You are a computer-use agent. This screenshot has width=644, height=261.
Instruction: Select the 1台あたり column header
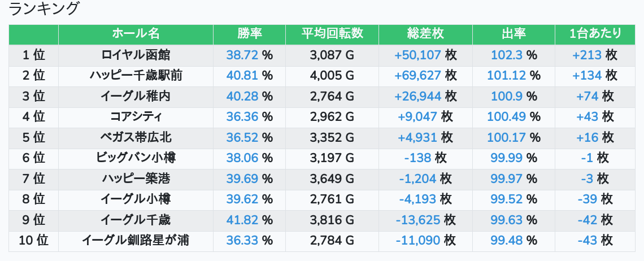[x=595, y=34]
